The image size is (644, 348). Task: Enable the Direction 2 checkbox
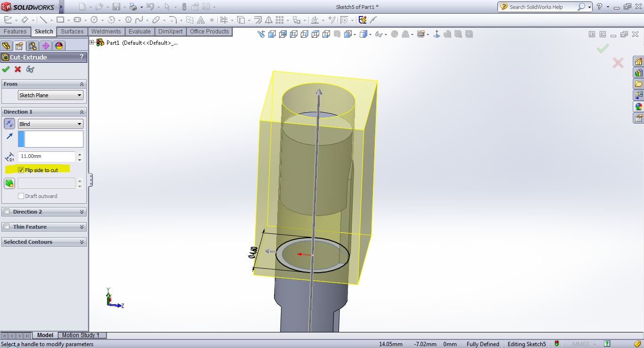click(7, 212)
